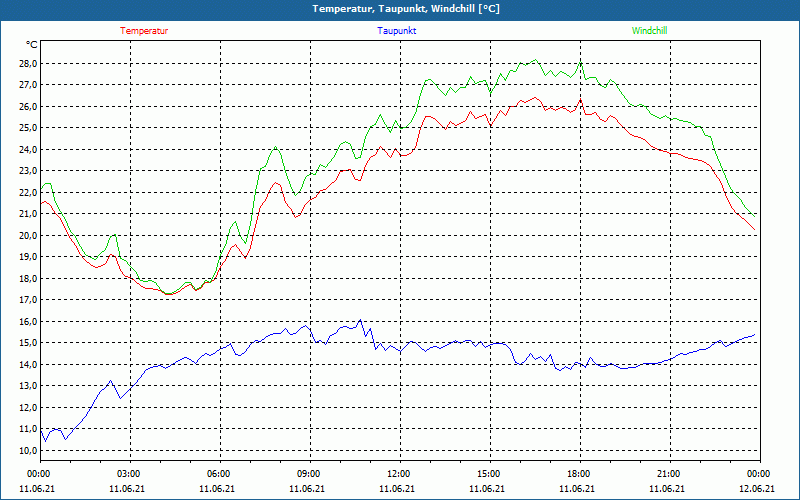
Task: Click the 16,0 y-axis value
Action: tap(29, 321)
